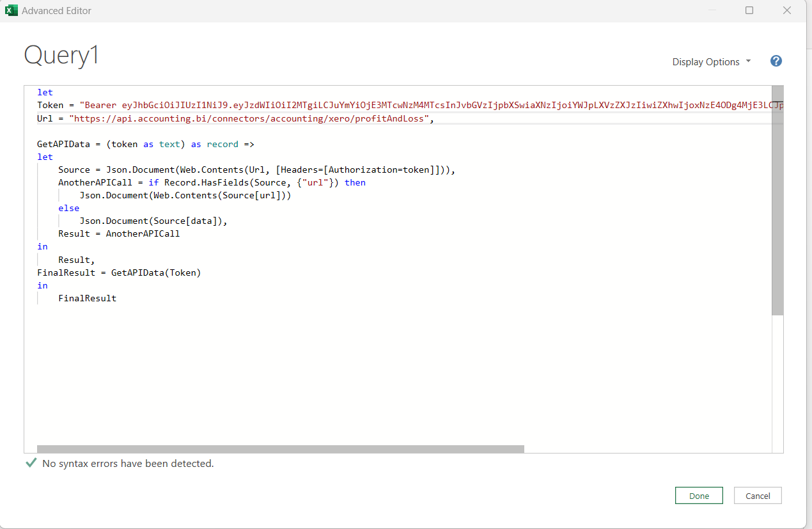Click the Excel icon in the title bar

[x=11, y=10]
